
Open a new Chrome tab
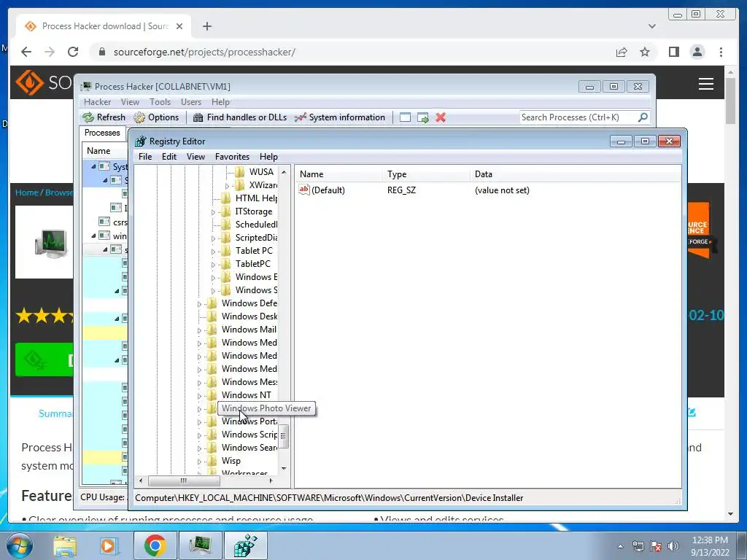coord(206,26)
